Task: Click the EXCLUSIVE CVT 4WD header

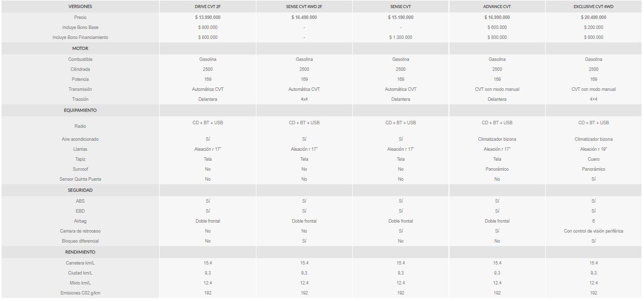Action: 594,6
